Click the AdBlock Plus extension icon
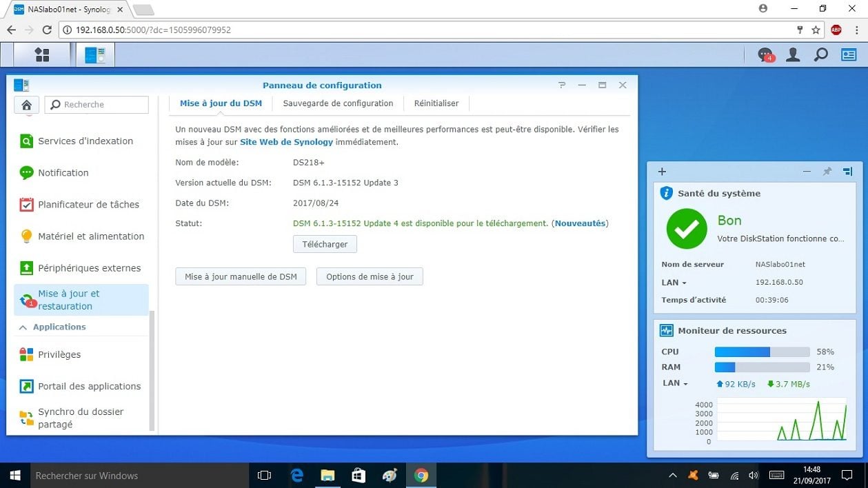Viewport: 868px width, 488px height. 836,30
